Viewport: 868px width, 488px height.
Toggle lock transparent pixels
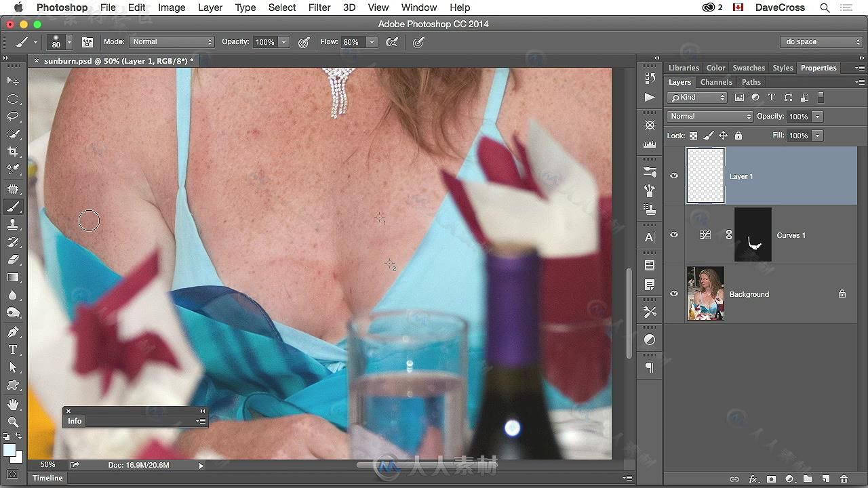tap(693, 136)
